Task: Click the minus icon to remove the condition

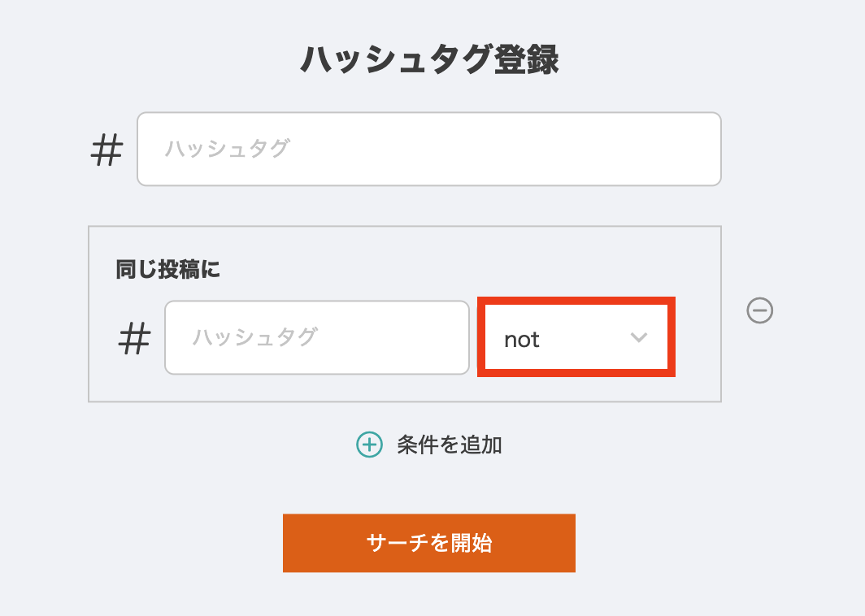Action: point(760,311)
